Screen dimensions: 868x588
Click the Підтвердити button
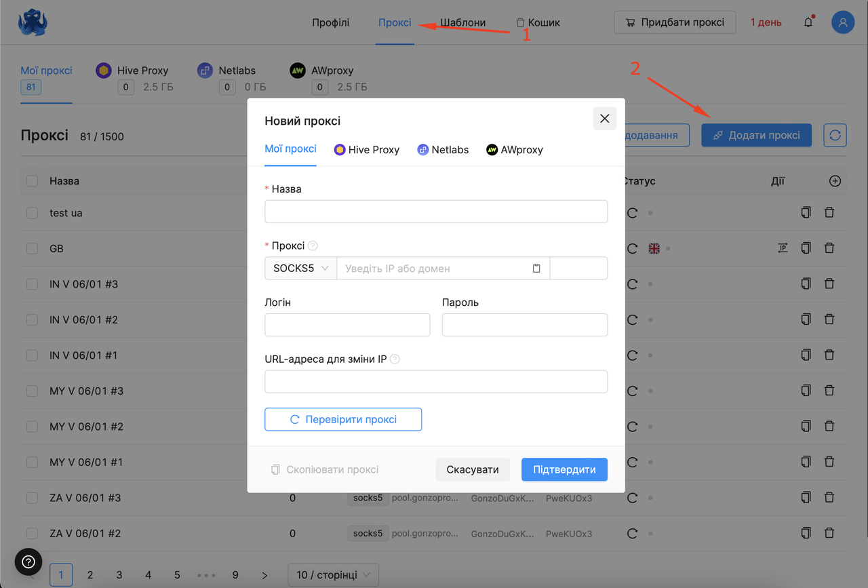pos(564,469)
